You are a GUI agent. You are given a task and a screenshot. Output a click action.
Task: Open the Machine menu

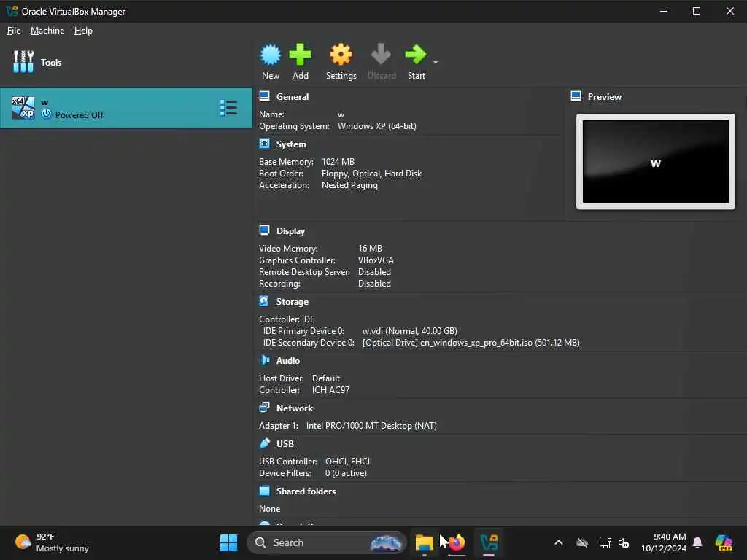47,31
